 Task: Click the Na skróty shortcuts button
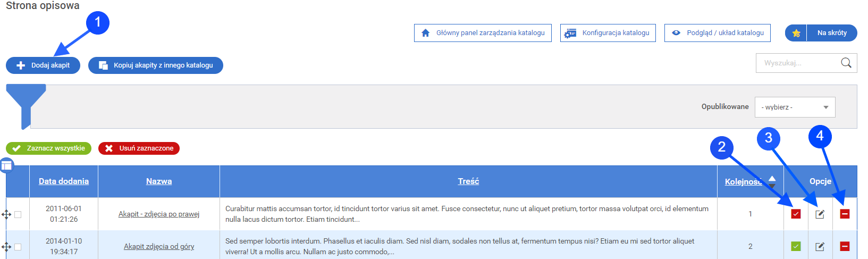click(821, 33)
